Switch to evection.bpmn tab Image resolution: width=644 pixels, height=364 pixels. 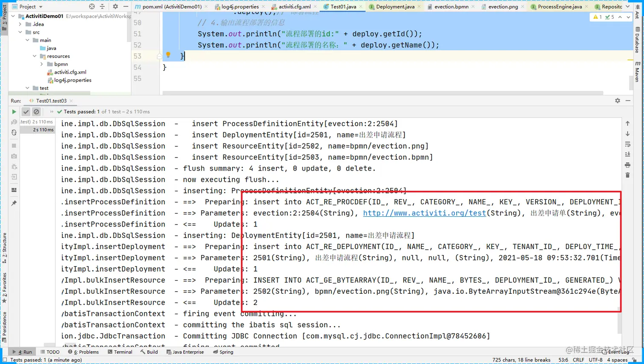(451, 7)
